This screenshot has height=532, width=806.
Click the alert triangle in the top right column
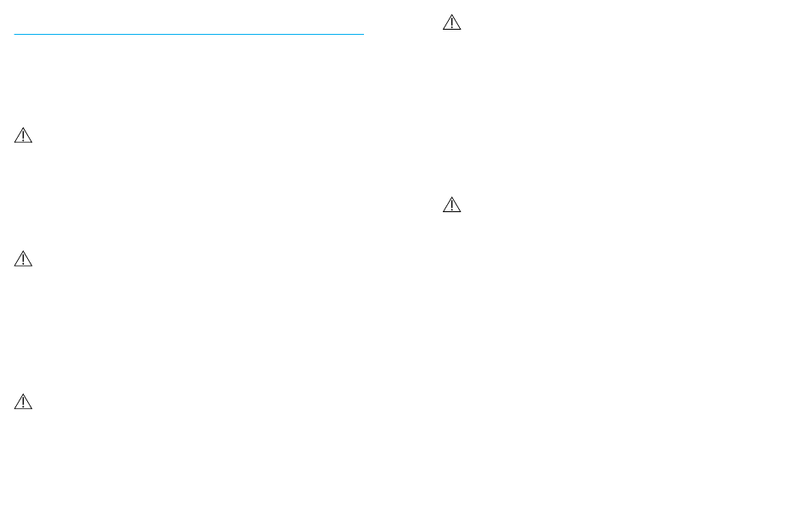(452, 23)
